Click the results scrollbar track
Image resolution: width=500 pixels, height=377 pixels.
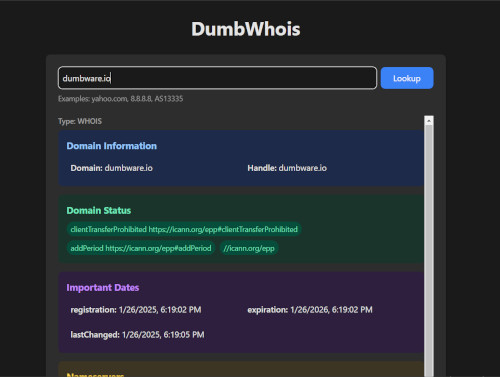pyautogui.click(x=429, y=250)
